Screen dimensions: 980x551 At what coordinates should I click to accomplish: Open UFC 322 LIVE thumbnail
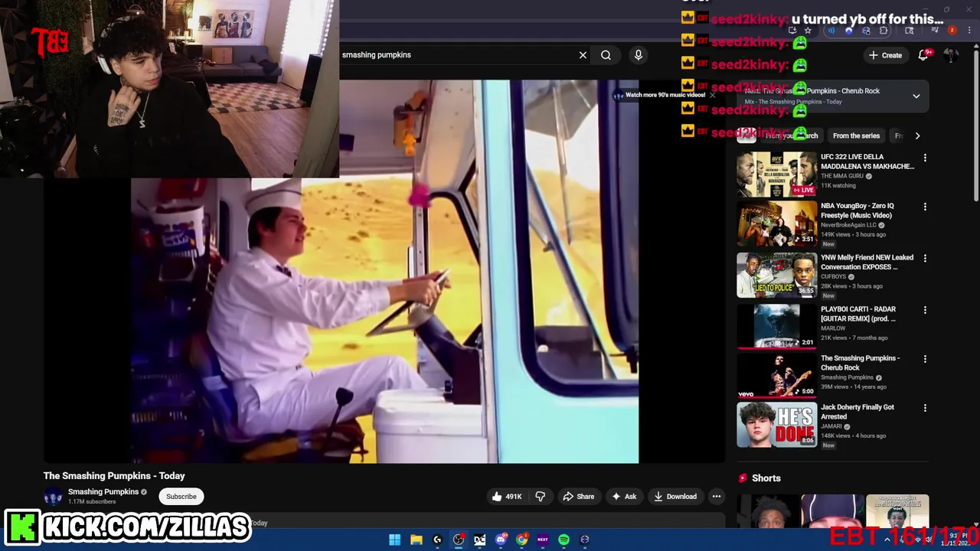pos(776,174)
